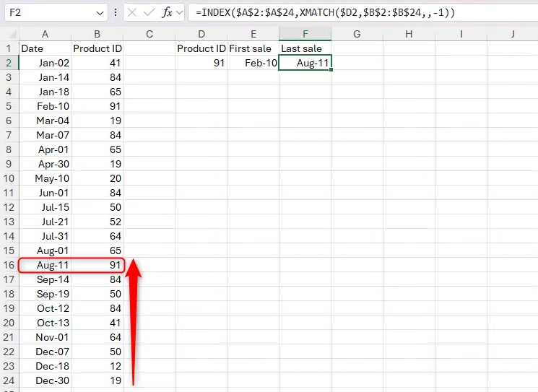Select column F header
The image size is (538, 392).
(x=305, y=34)
